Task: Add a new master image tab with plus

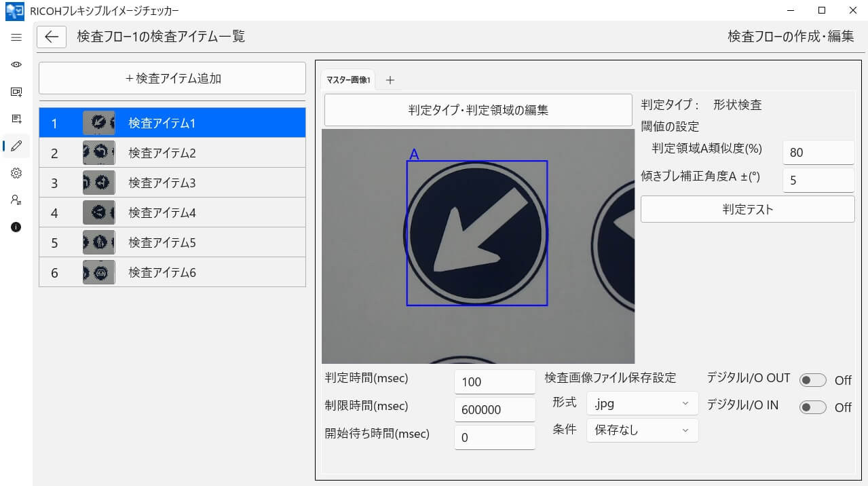Action: pos(390,80)
